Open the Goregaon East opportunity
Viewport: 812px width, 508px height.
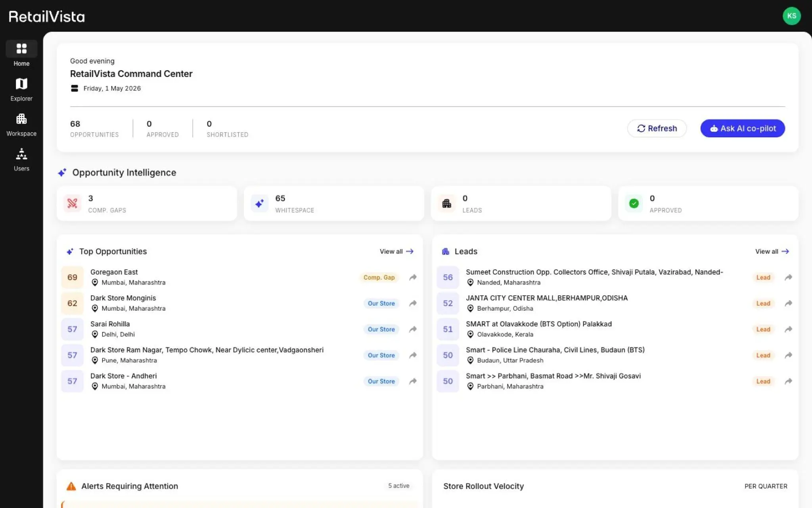239,277
